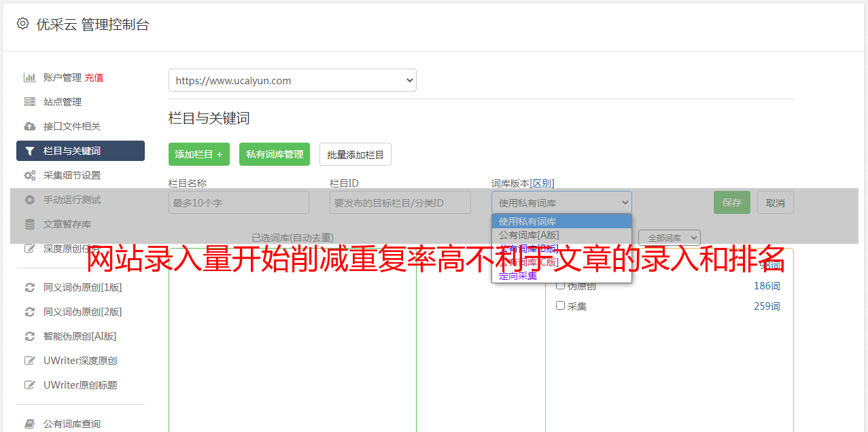Click the green 保存 button
This screenshot has width=868, height=432.
732,202
